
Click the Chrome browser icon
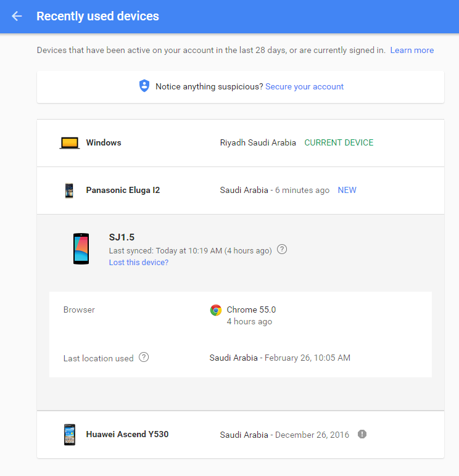coord(216,310)
